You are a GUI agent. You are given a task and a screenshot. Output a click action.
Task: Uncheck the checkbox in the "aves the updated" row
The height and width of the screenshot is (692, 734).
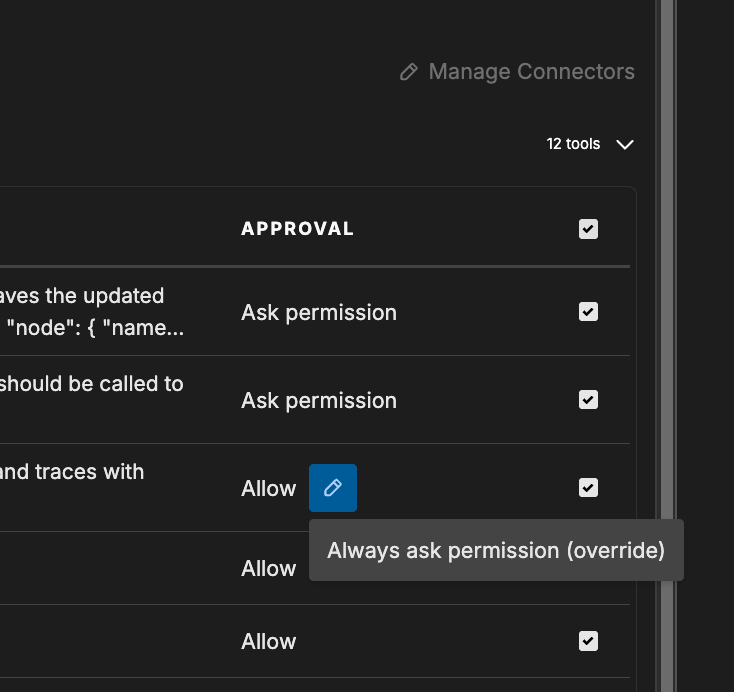588,312
